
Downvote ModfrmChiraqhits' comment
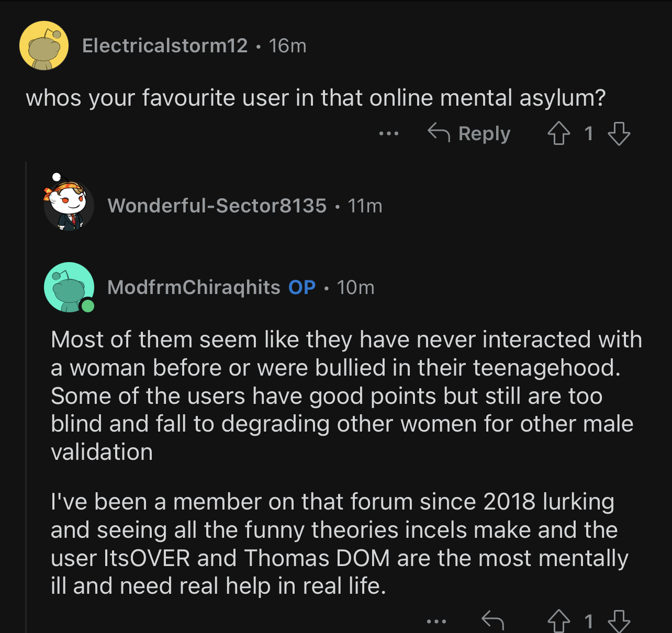tap(619, 621)
